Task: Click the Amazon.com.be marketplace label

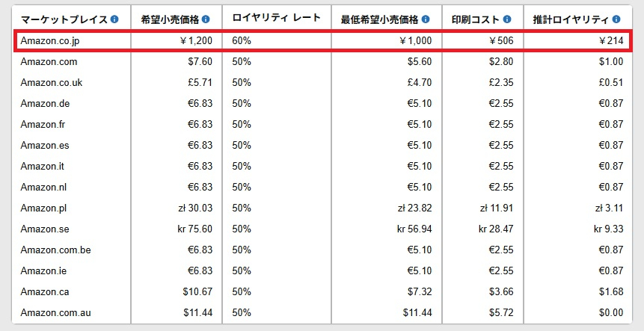Action: point(56,250)
